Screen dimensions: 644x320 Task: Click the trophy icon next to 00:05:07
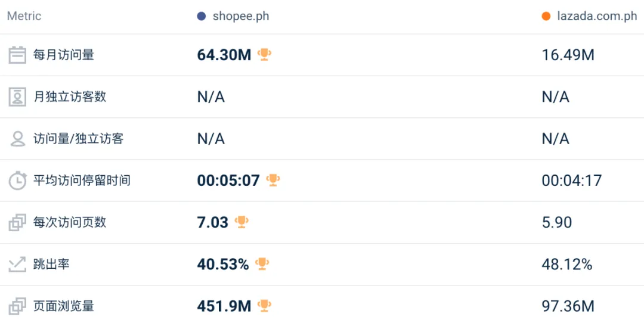click(273, 180)
